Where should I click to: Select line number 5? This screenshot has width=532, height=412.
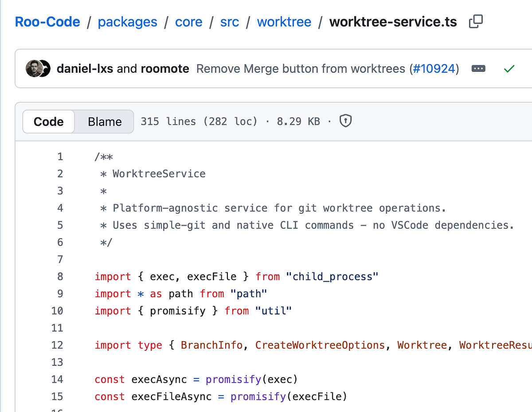[x=60, y=225]
